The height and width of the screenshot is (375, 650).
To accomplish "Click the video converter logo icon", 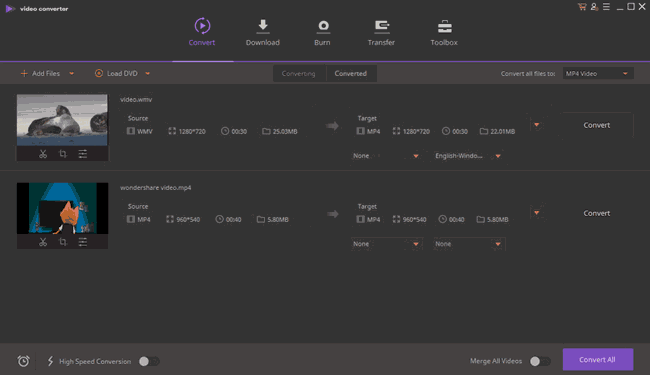I will click(x=10, y=9).
